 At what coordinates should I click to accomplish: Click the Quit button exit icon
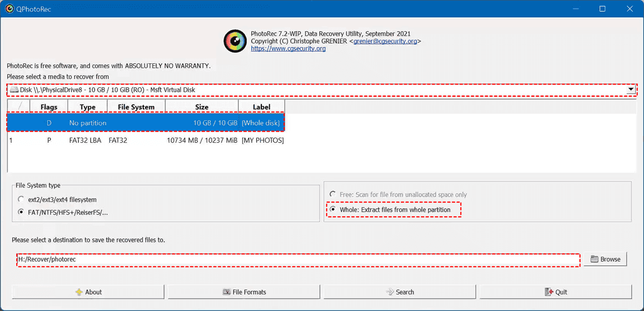[x=548, y=292]
